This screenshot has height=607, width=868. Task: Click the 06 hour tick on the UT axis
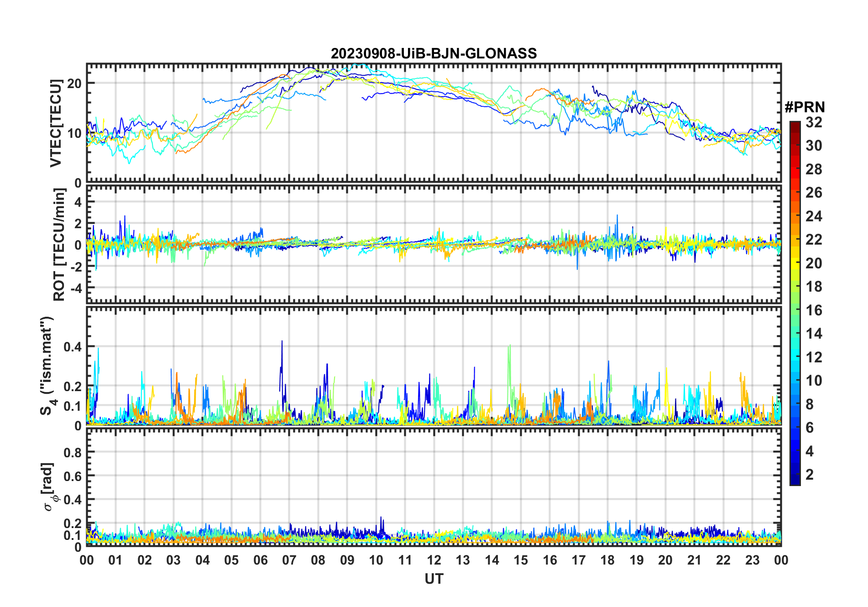point(260,560)
